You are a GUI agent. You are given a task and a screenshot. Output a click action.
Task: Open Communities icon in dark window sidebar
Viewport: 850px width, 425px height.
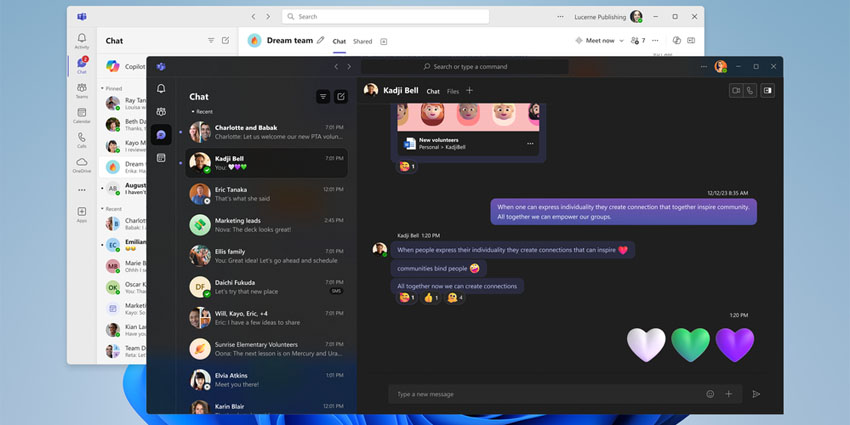(x=161, y=112)
